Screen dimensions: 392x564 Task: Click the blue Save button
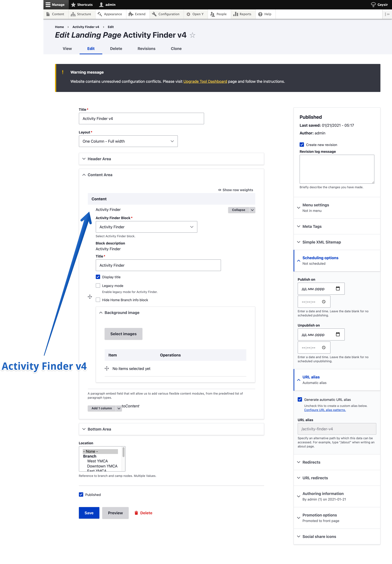tap(89, 513)
